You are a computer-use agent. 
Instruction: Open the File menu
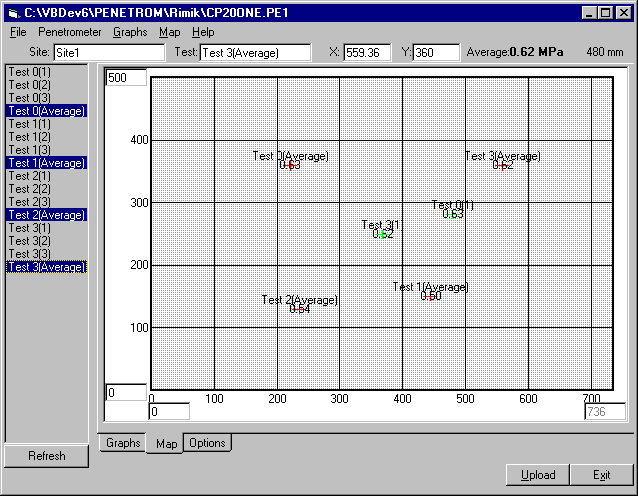(18, 32)
